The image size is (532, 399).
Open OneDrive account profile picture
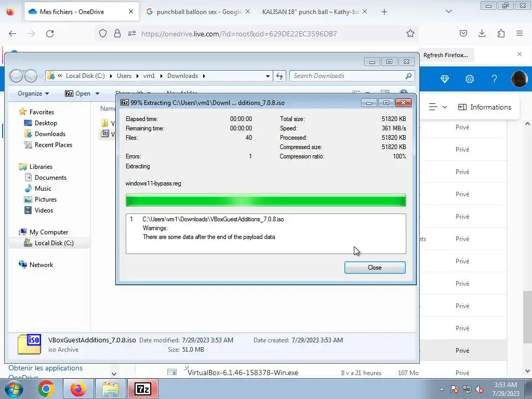click(520, 79)
